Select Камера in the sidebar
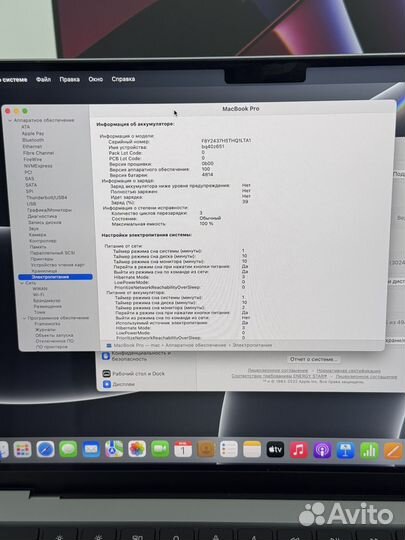Viewport: 405px width, 540px height. coord(38,235)
